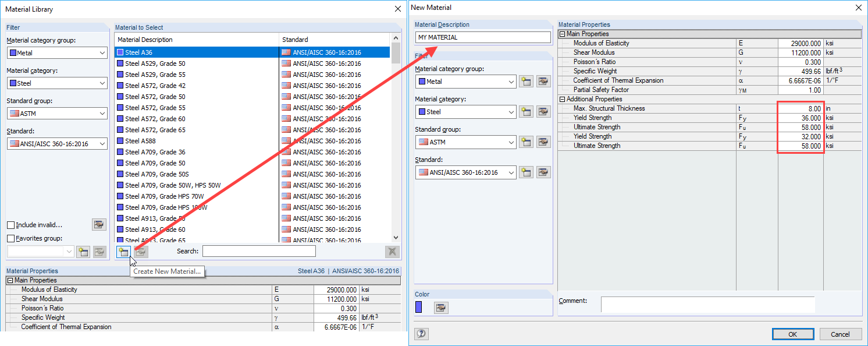Close the New Material dialog
This screenshot has width=868, height=346.
coord(858,8)
